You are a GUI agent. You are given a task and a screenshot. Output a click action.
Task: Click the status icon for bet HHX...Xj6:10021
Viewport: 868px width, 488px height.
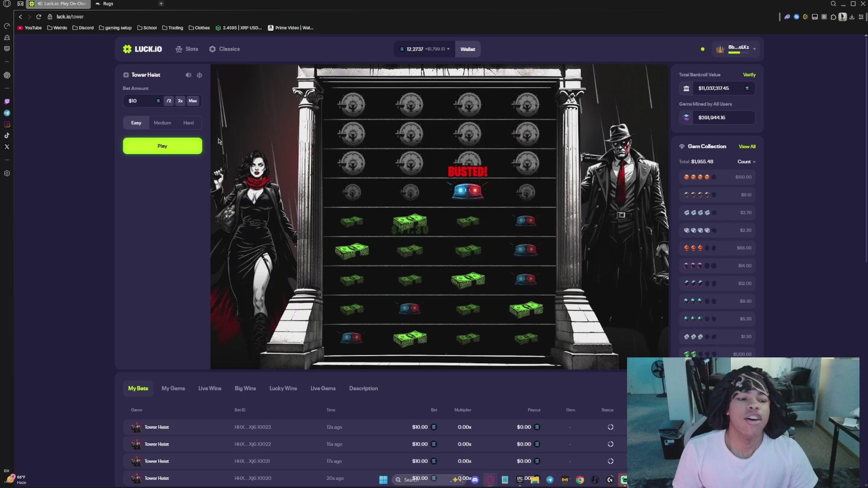pyautogui.click(x=611, y=461)
